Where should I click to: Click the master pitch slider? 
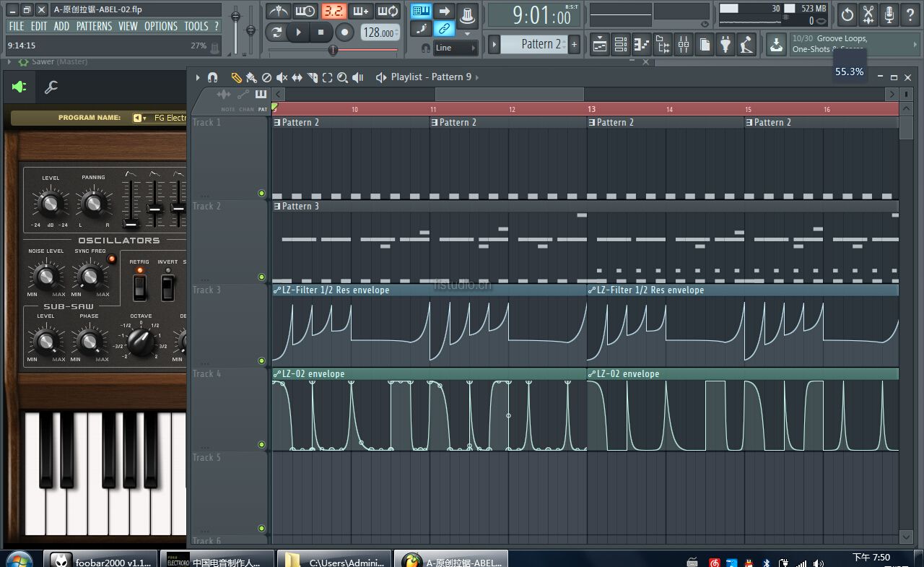coord(251,29)
